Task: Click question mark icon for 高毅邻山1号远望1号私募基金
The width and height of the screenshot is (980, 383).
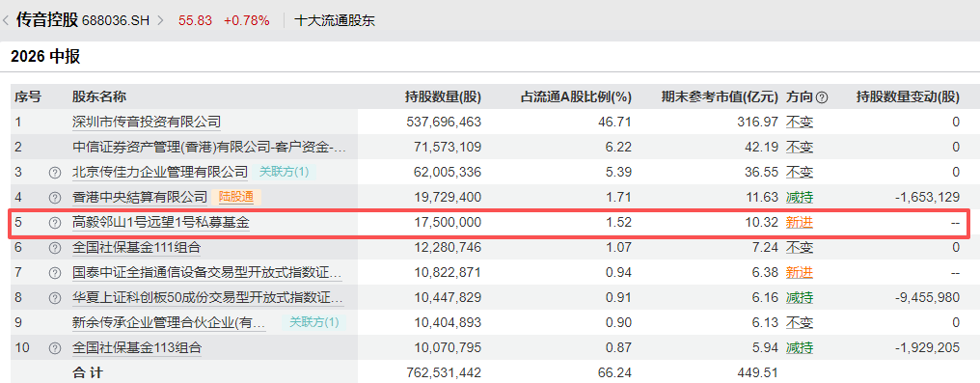Action: (x=55, y=223)
